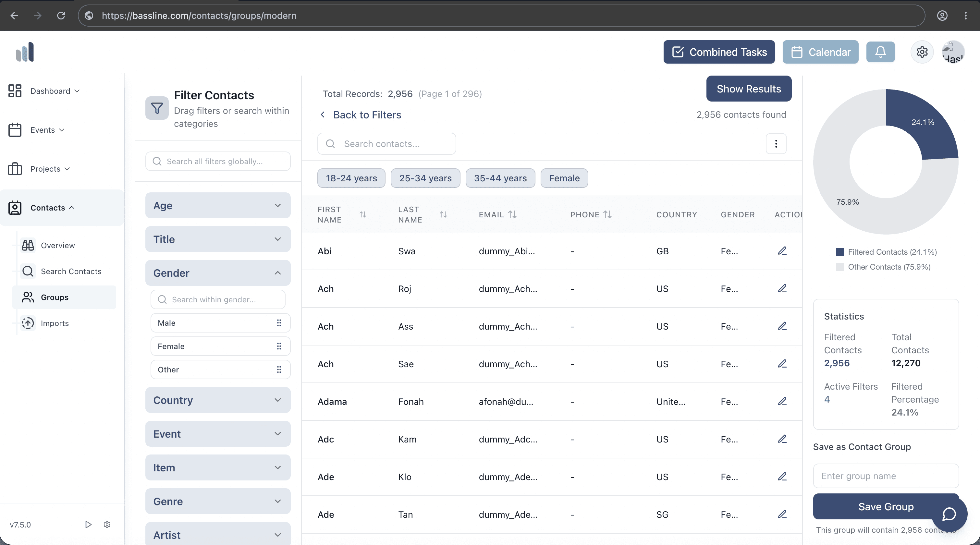The image size is (980, 545).
Task: Click the Bassline logo
Action: tap(25, 52)
